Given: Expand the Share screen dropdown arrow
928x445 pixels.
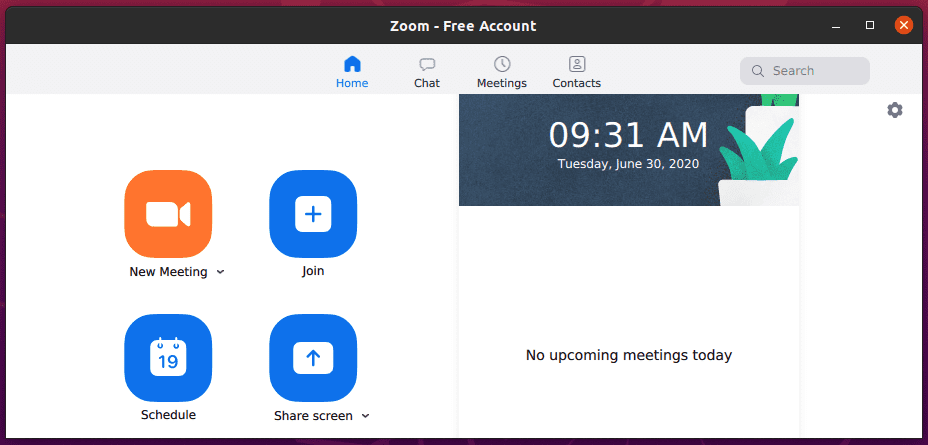Looking at the screenshot, I should point(366,416).
